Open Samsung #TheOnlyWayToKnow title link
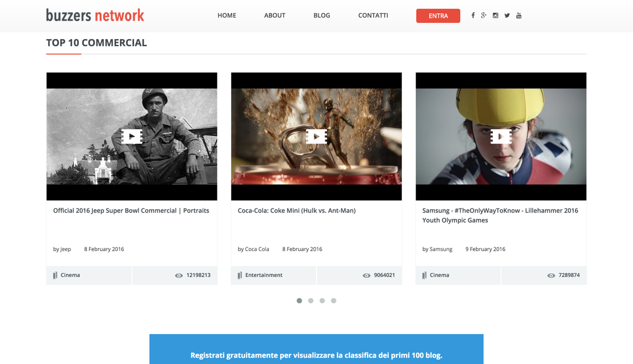Image resolution: width=633 pixels, height=364 pixels. click(500, 215)
